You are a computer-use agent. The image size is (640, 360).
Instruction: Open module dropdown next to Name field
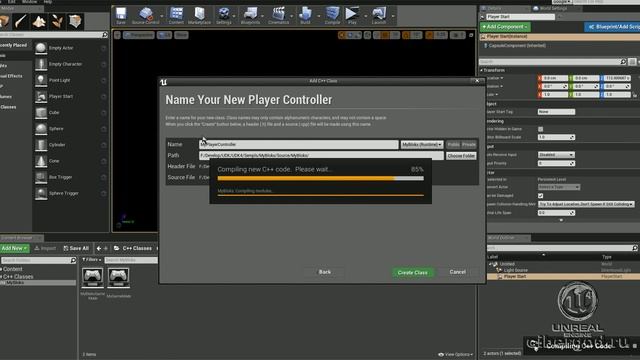coord(422,144)
